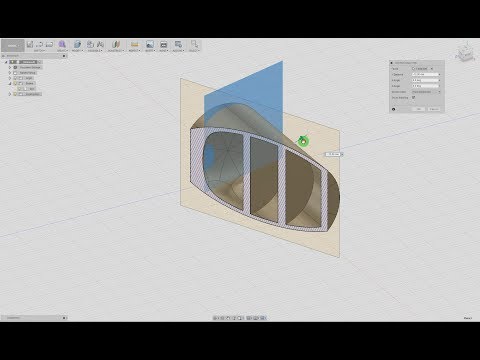
Task: Click the Create Sketch icon
Action: point(30,44)
